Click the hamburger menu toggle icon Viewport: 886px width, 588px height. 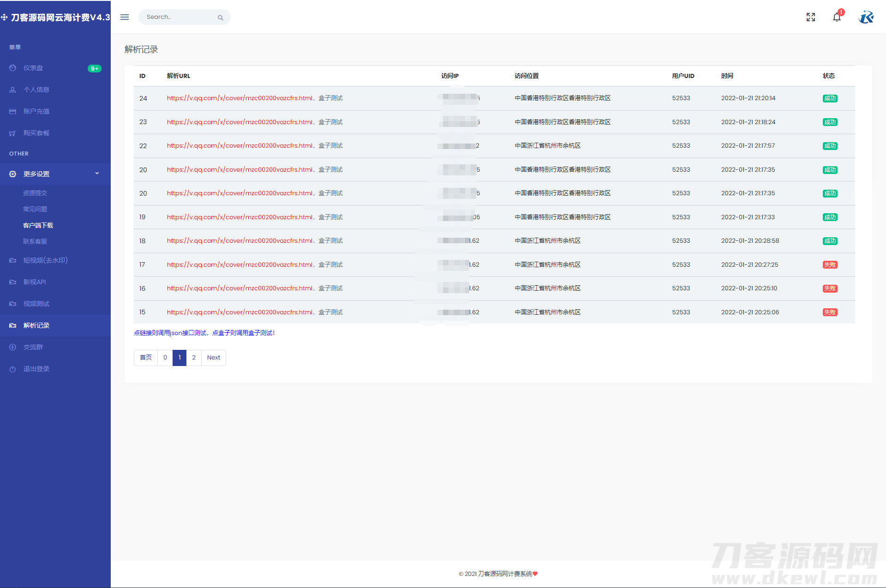[125, 17]
